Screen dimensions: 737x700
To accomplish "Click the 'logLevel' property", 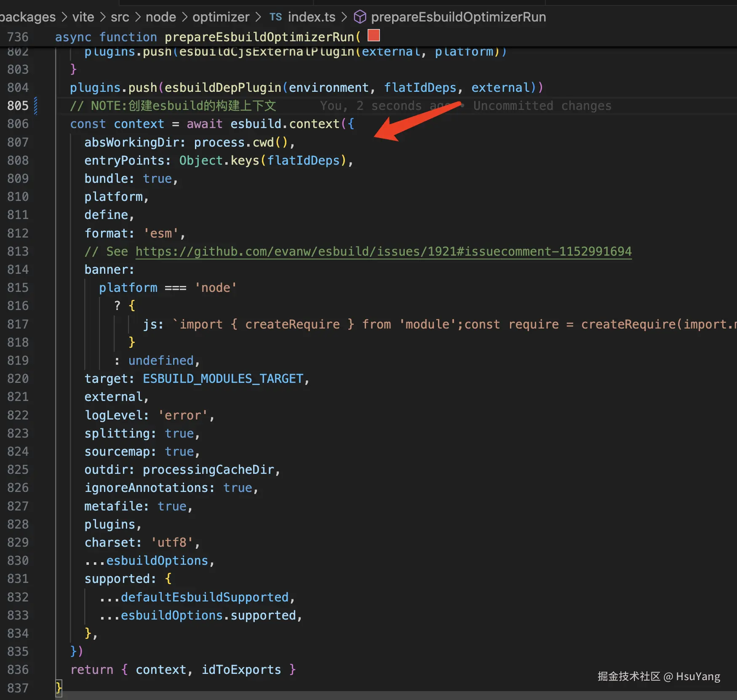I will (x=114, y=415).
